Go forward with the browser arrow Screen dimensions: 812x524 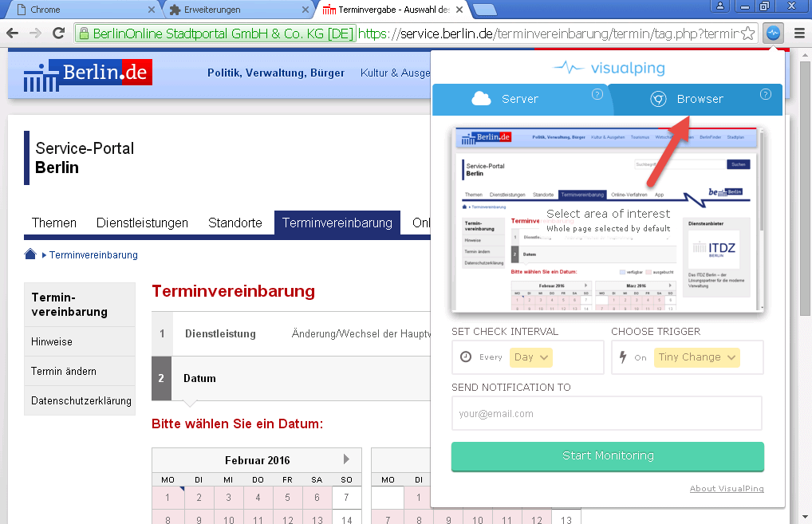click(x=35, y=33)
